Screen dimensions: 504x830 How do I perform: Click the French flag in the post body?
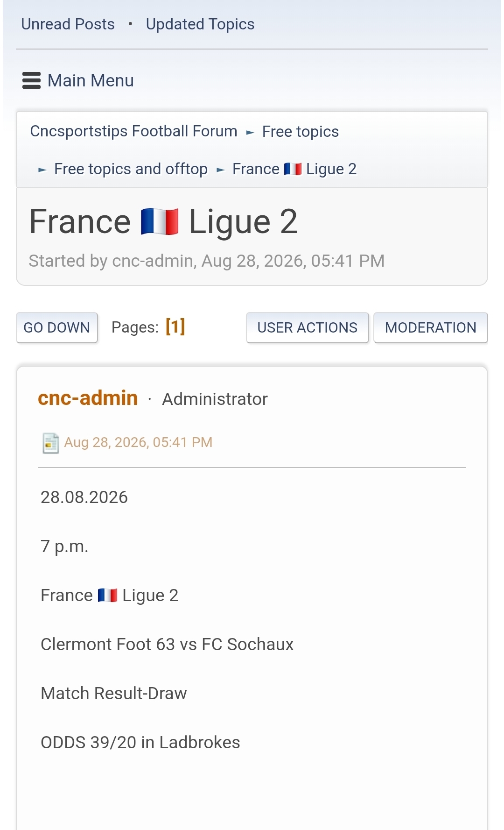click(107, 595)
